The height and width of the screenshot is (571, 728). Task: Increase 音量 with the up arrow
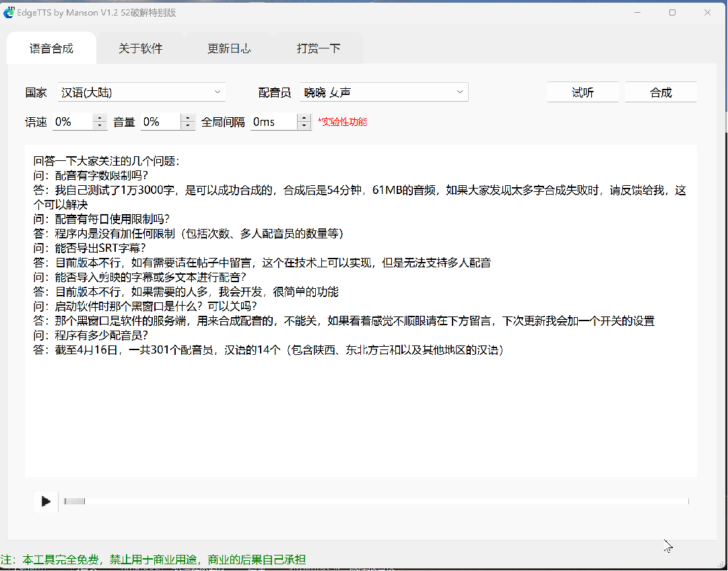(188, 118)
